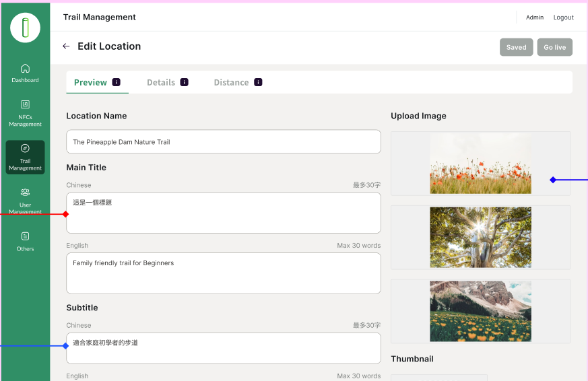Click info icon next to Details tab

pos(185,82)
